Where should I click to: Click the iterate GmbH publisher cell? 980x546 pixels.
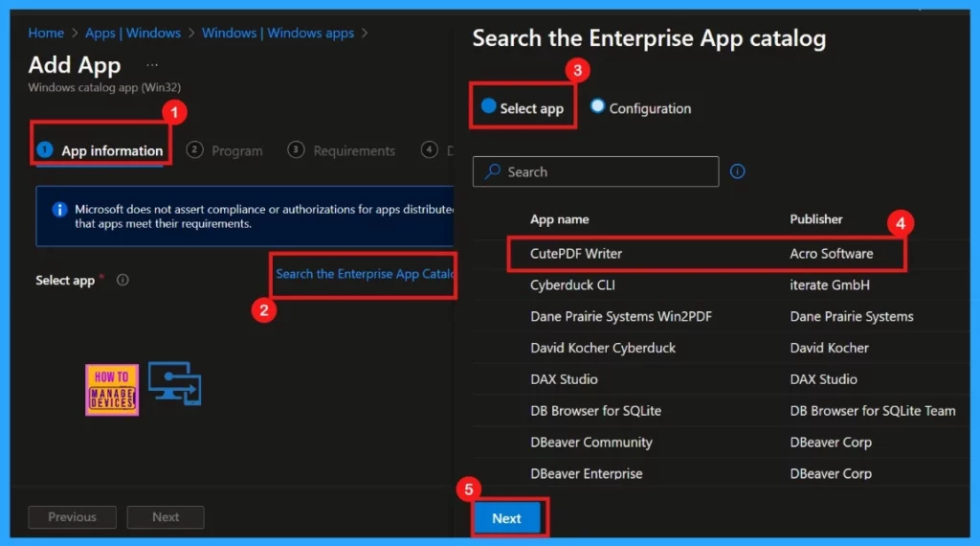pos(830,285)
